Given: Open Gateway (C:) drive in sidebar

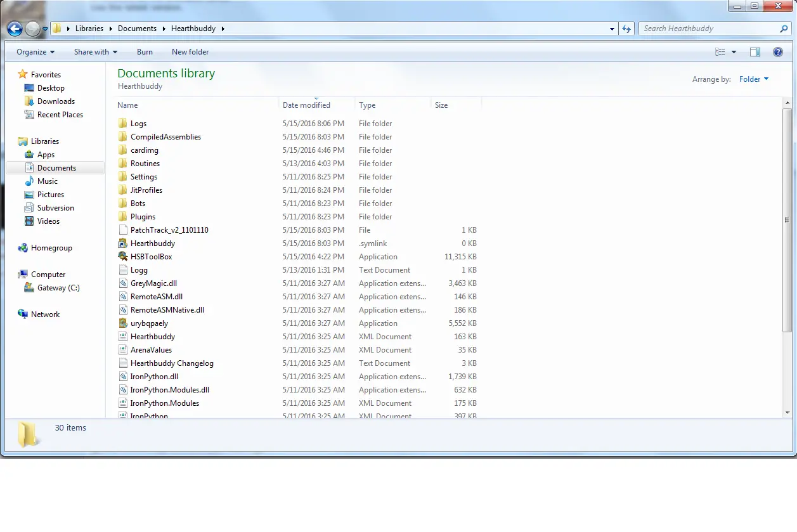Looking at the screenshot, I should [58, 287].
